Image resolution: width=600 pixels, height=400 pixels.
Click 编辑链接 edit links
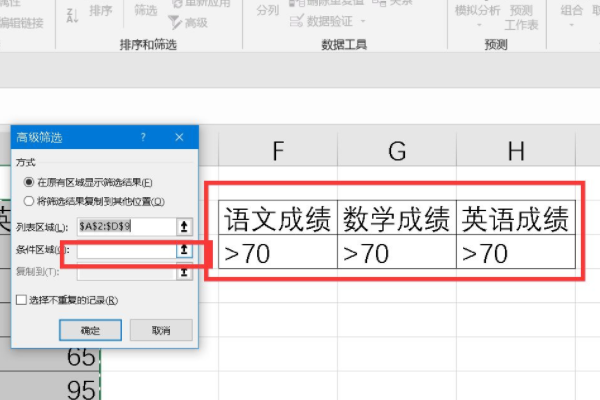[x=21, y=23]
